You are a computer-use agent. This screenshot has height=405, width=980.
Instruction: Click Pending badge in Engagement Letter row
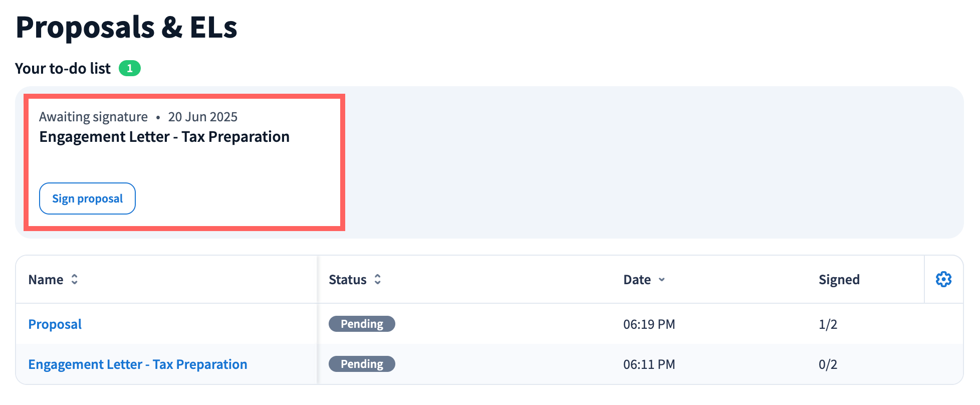pyautogui.click(x=362, y=364)
